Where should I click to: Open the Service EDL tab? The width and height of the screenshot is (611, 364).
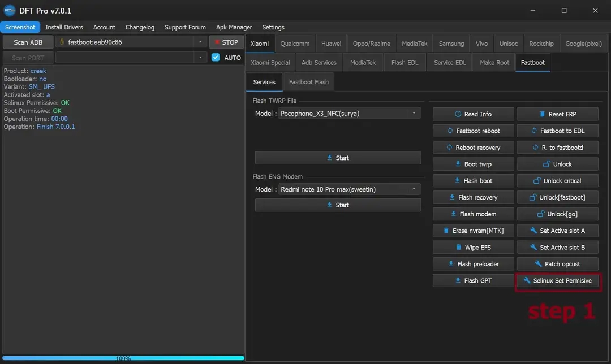[x=450, y=63]
